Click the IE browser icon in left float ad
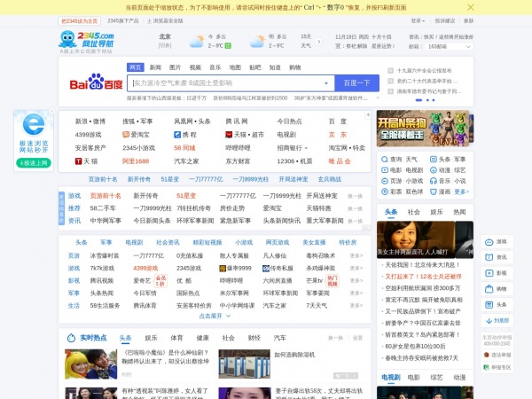Image resolution: width=532 pixels, height=399 pixels. (34, 124)
